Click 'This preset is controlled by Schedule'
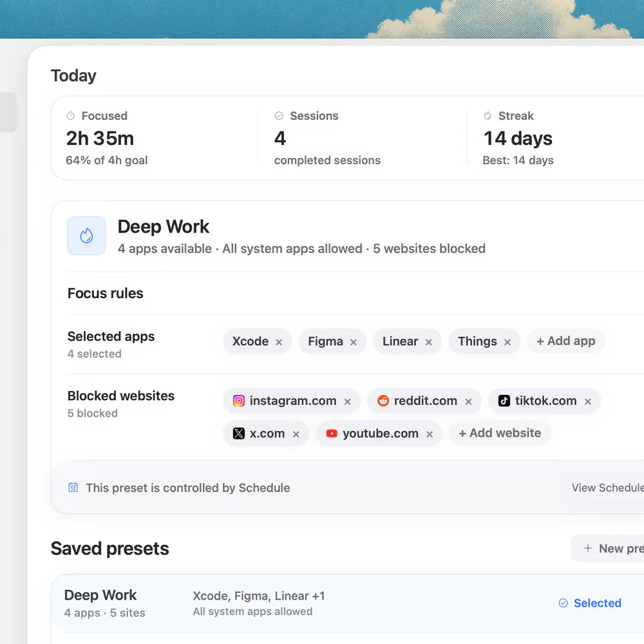644x644 pixels. 187,488
